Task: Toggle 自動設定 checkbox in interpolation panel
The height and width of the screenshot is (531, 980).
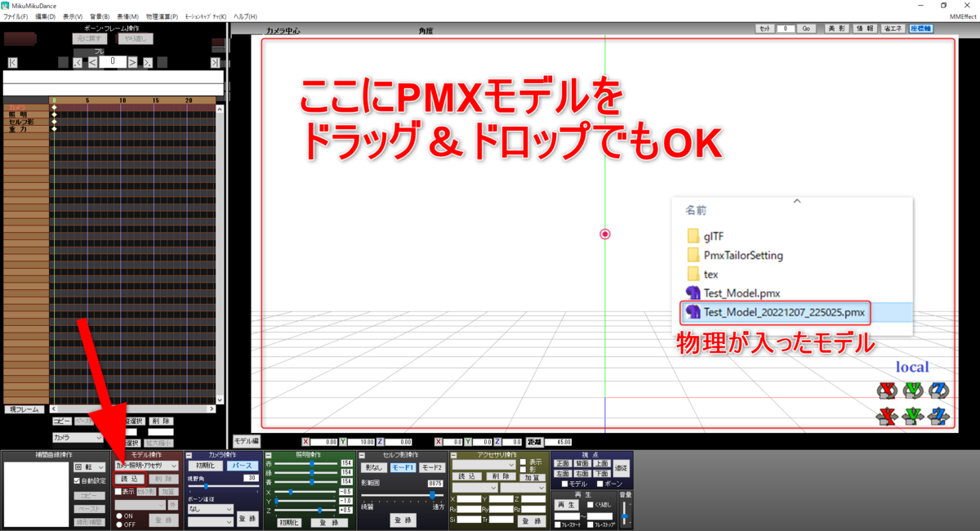Action: [78, 481]
